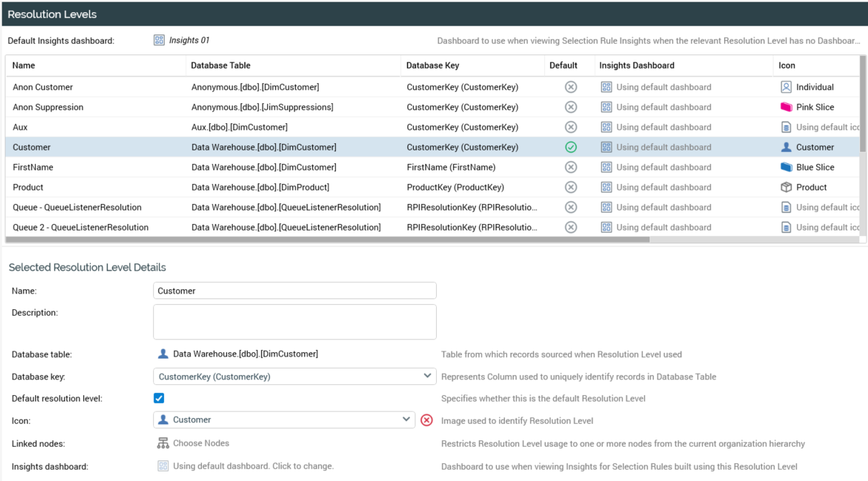Viewport: 868px width, 481px height.
Task: Enable Default resolution level checkbox
Action: [158, 398]
